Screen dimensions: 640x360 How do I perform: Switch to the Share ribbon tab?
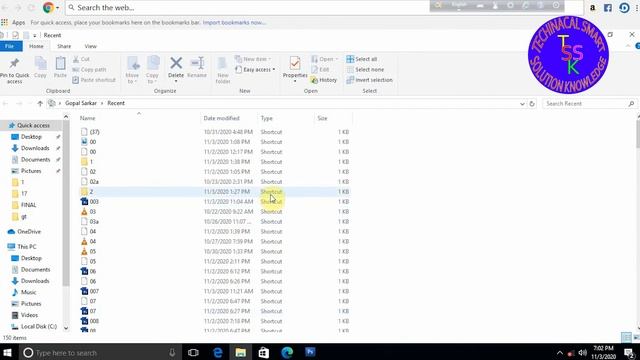pos(64,46)
